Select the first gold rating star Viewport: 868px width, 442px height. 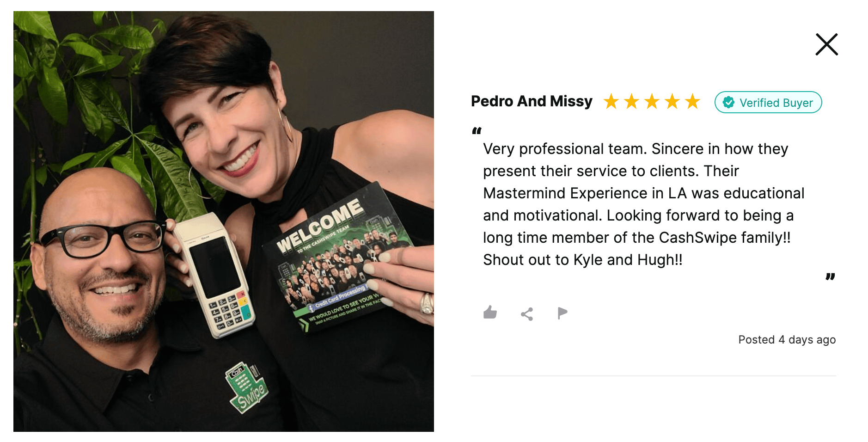pyautogui.click(x=611, y=101)
